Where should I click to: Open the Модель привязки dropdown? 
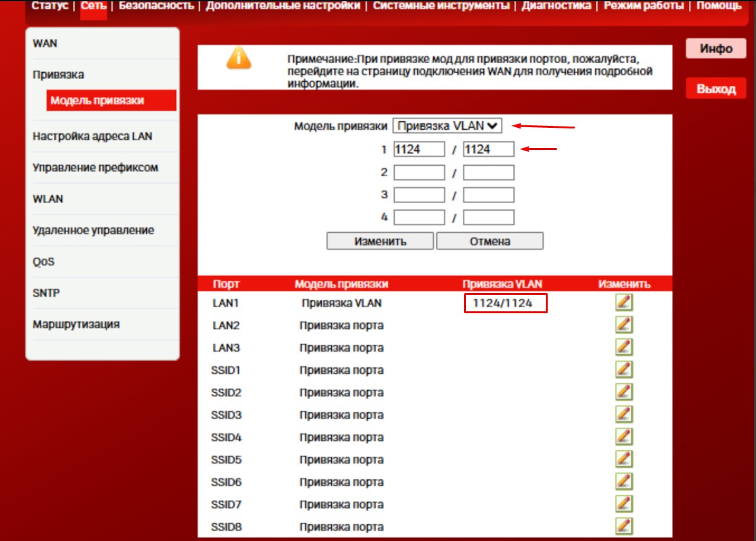447,126
